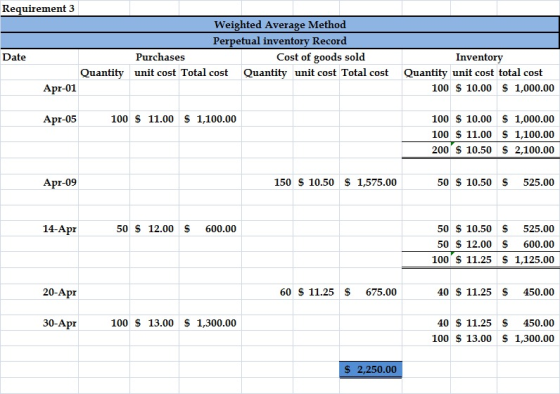Click Apr-09 cost of goods sold unit cost "$ 10.50"
The height and width of the screenshot is (394, 560).
pos(316,183)
